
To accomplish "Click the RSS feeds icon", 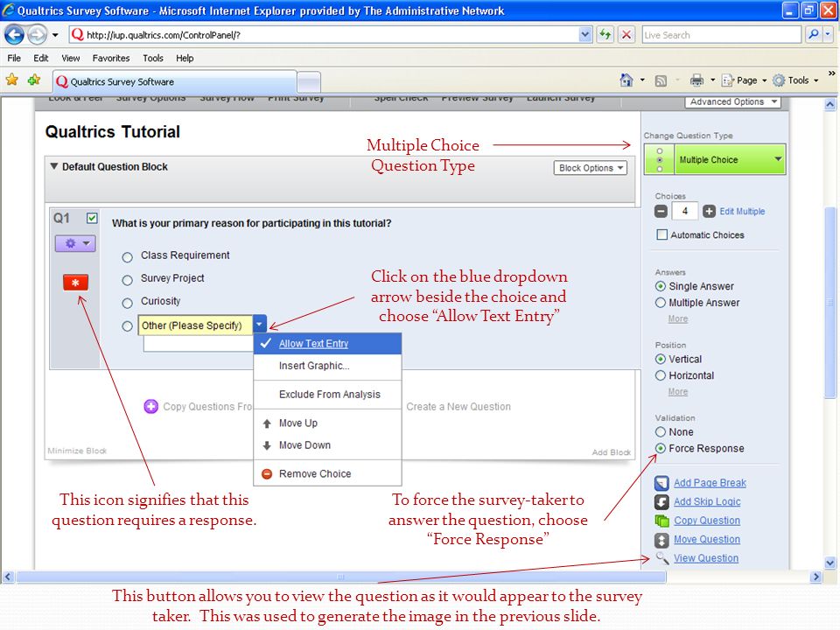I will click(x=661, y=80).
